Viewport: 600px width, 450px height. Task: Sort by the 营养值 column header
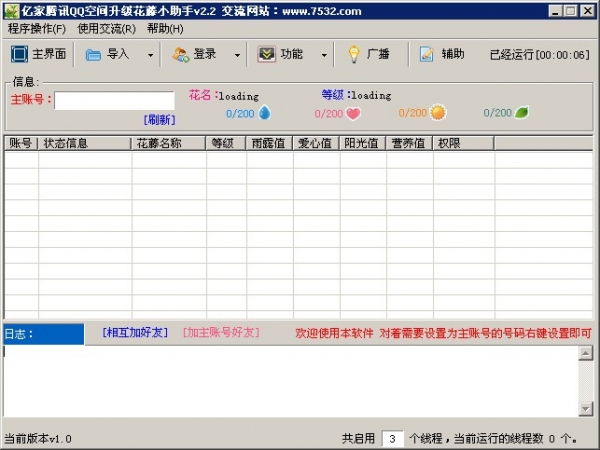[x=409, y=143]
